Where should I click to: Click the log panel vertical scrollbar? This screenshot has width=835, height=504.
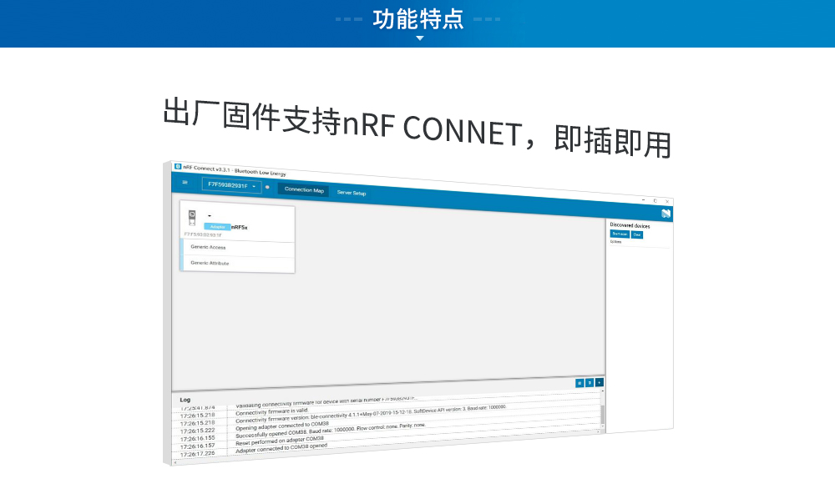[601, 413]
